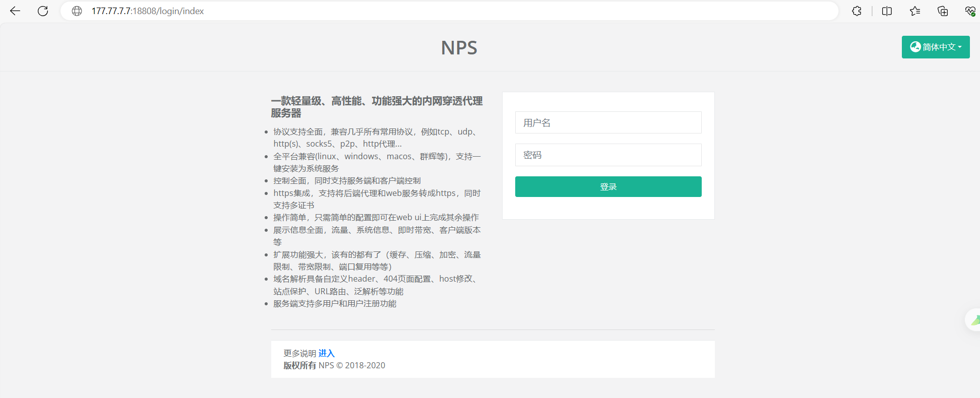Click the bullet https集成 text
This screenshot has width=980, height=398.
pos(377,199)
